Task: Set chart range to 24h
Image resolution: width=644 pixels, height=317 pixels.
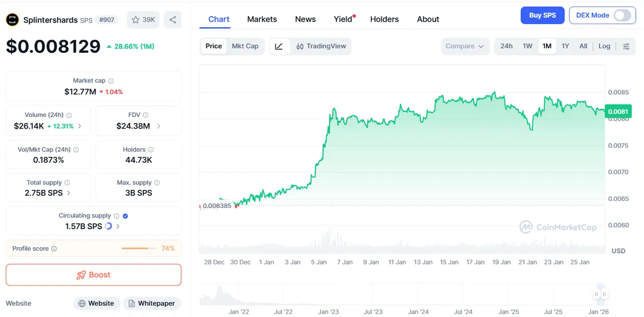Action: pos(507,46)
